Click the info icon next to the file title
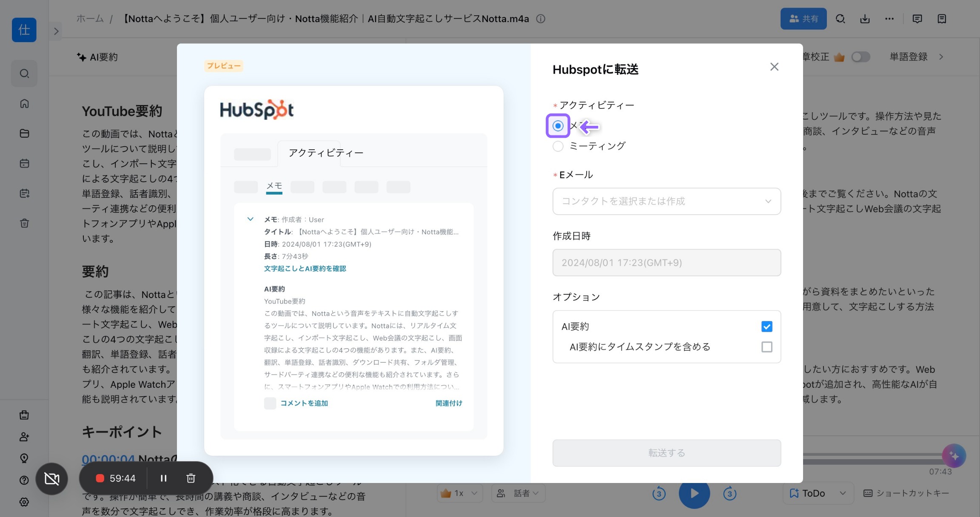The image size is (980, 517). [541, 19]
